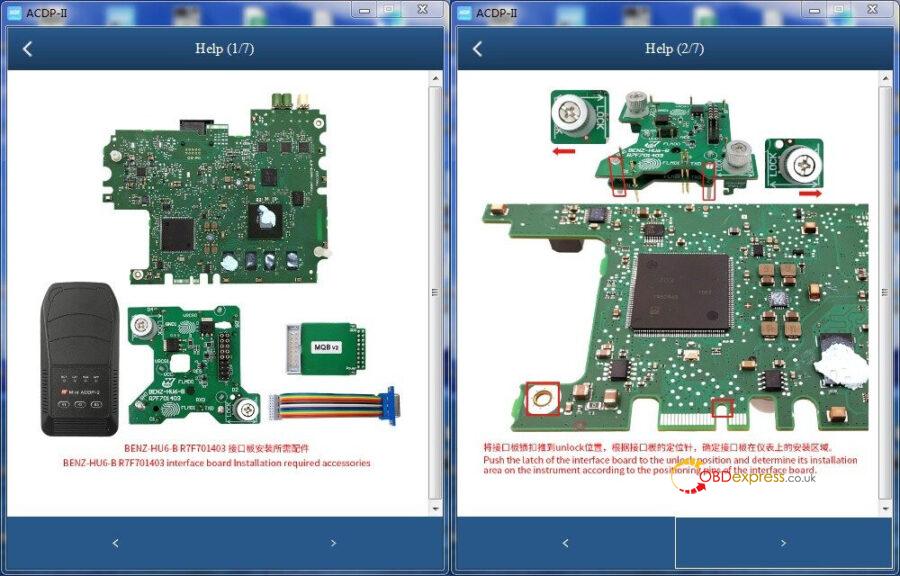This screenshot has height=576, width=900.
Task: Close the left ACDP-II window
Action: pos(422,11)
